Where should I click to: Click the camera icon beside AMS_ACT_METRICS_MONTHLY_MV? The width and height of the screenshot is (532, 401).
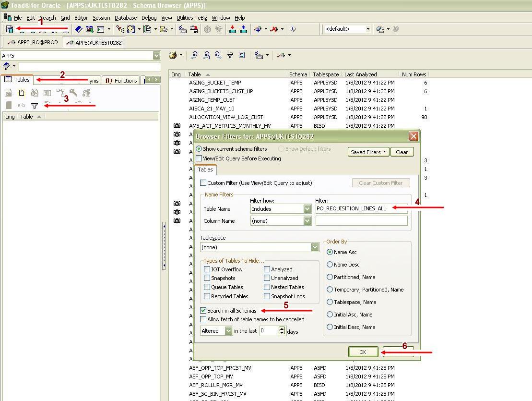click(177, 126)
